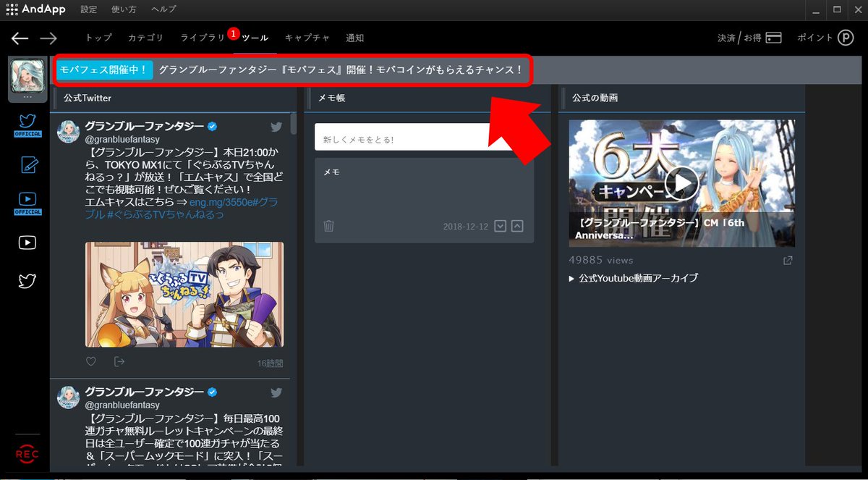This screenshot has height=480, width=868.
Task: Select the ツール tab
Action: (x=255, y=38)
